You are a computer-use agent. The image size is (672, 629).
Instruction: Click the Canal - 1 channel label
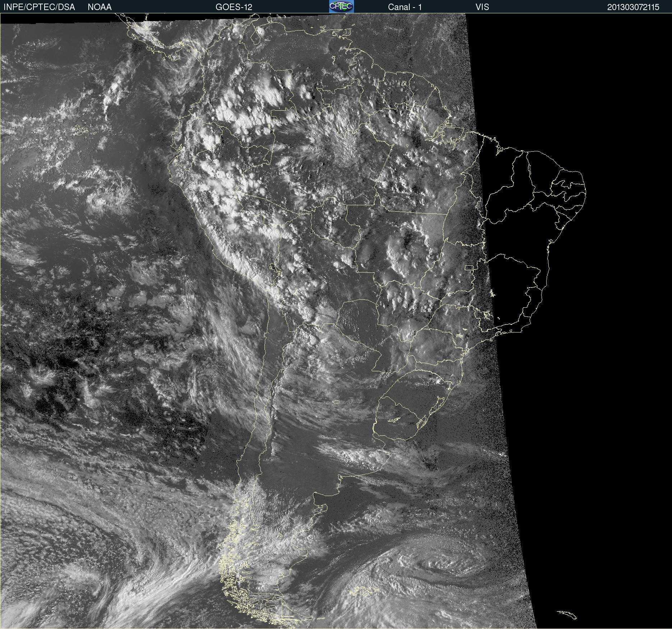(x=405, y=7)
